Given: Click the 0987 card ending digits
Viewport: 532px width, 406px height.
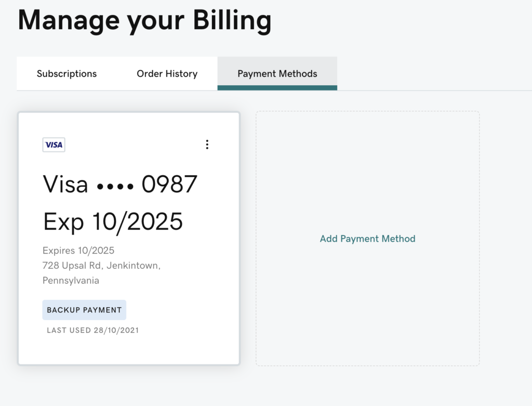Looking at the screenshot, I should (x=169, y=184).
